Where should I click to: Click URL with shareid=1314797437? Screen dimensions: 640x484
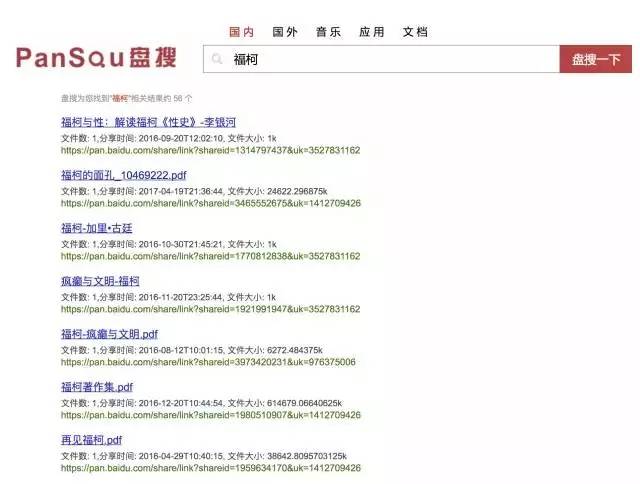point(211,150)
